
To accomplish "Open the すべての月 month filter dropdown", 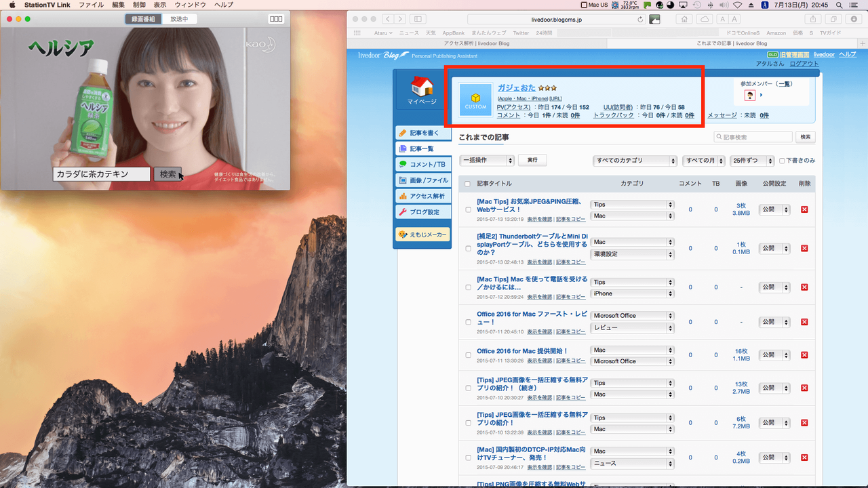I will [703, 161].
